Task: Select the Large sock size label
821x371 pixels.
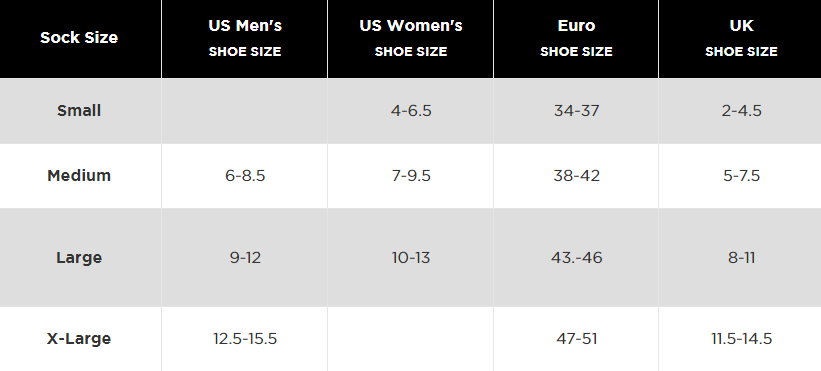Action: [79, 257]
